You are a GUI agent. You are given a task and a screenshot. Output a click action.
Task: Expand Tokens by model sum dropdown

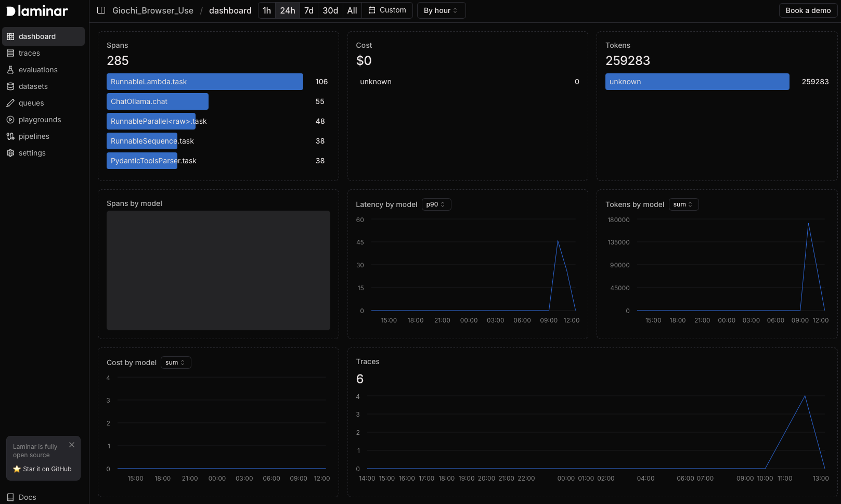point(683,204)
